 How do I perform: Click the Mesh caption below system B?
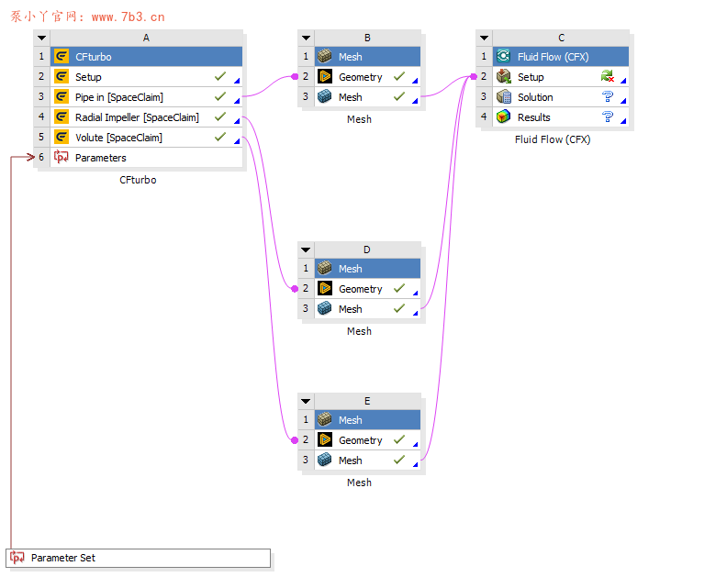[359, 119]
